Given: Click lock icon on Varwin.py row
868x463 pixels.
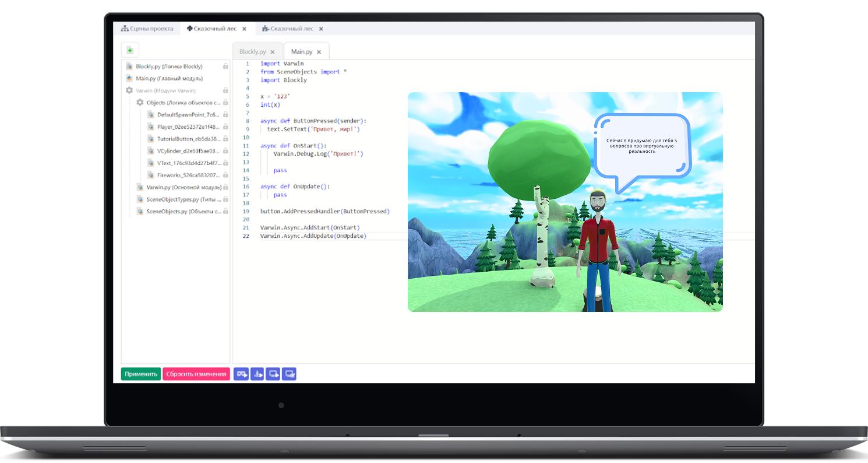Looking at the screenshot, I should pos(225,187).
